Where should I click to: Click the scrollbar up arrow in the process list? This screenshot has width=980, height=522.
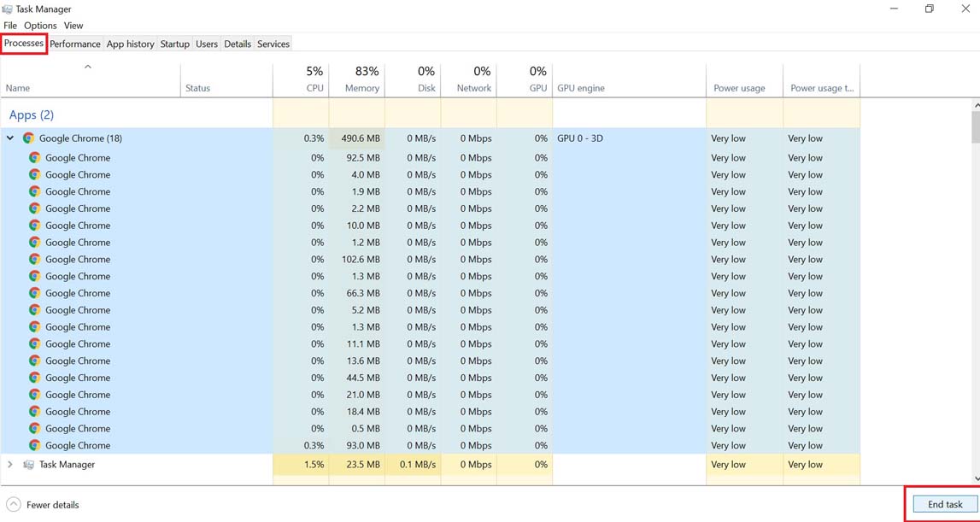pyautogui.click(x=976, y=106)
